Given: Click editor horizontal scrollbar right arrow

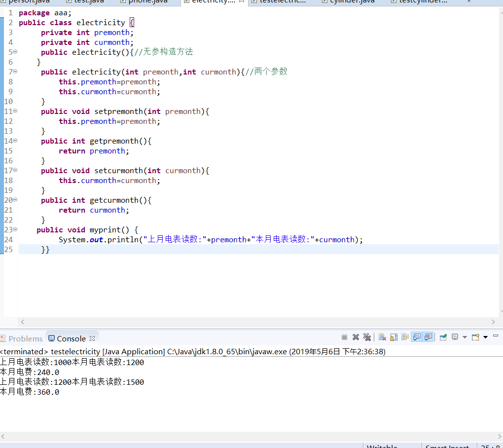Looking at the screenshot, I should (493, 322).
